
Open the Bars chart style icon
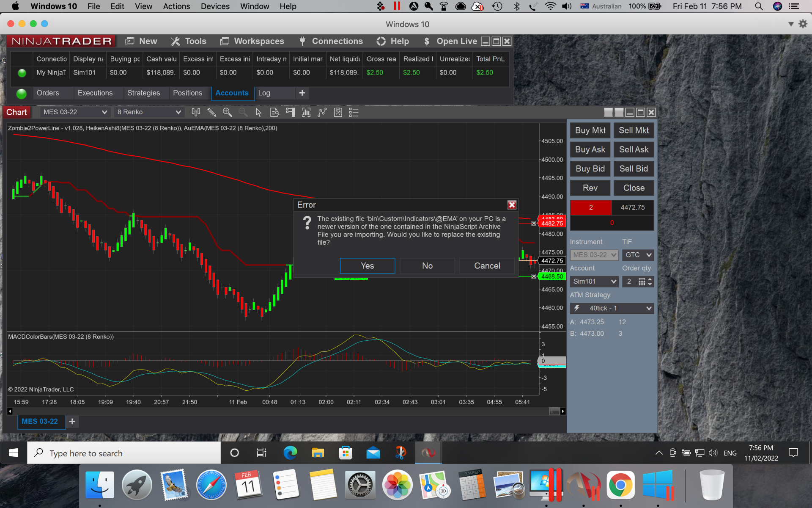(195, 112)
